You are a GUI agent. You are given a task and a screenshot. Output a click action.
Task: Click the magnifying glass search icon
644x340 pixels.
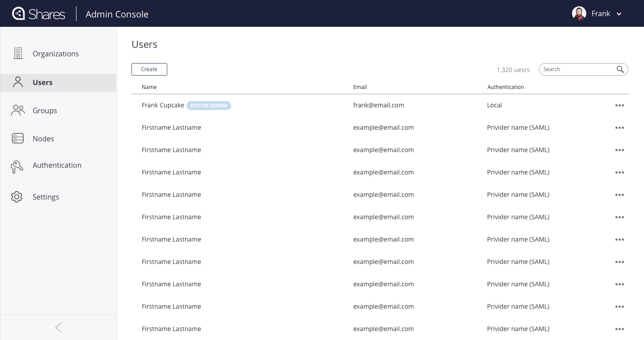point(620,69)
